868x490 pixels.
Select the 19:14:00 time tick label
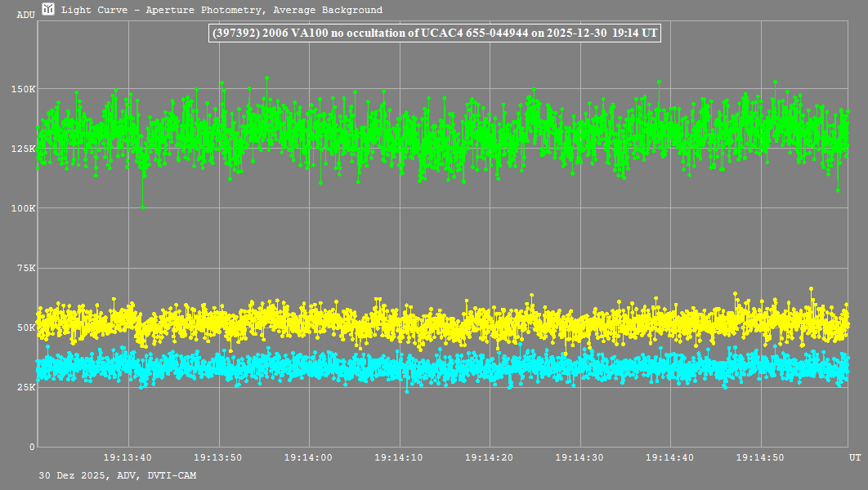point(309,458)
